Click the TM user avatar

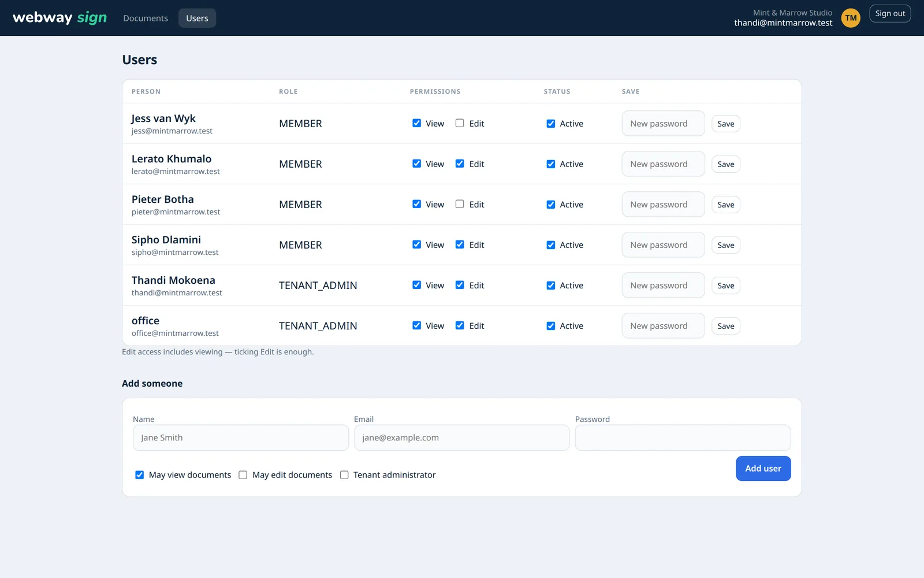pyautogui.click(x=851, y=18)
